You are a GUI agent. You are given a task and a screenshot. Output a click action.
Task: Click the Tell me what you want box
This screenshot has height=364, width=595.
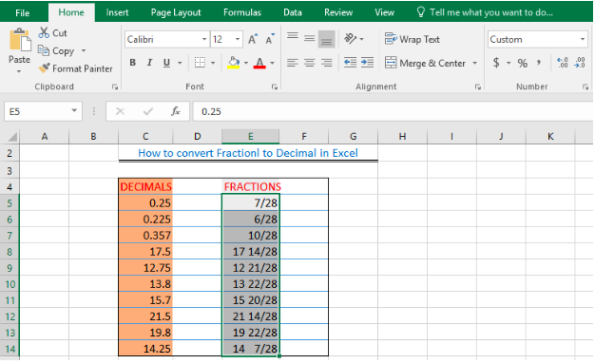485,12
